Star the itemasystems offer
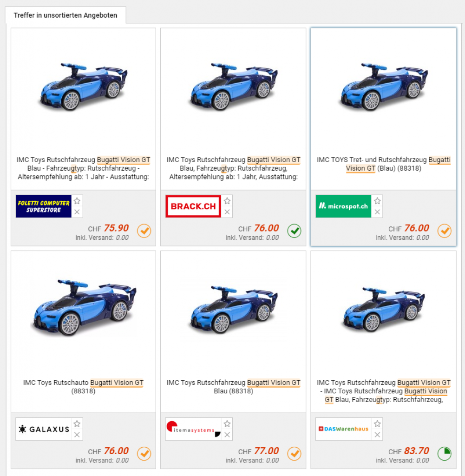The height and width of the screenshot is (476, 465). (227, 424)
